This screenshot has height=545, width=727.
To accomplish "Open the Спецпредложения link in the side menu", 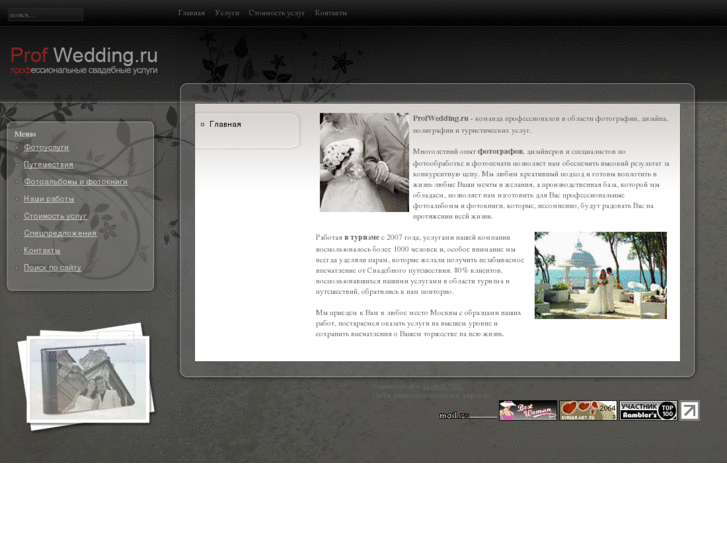I will (x=60, y=233).
